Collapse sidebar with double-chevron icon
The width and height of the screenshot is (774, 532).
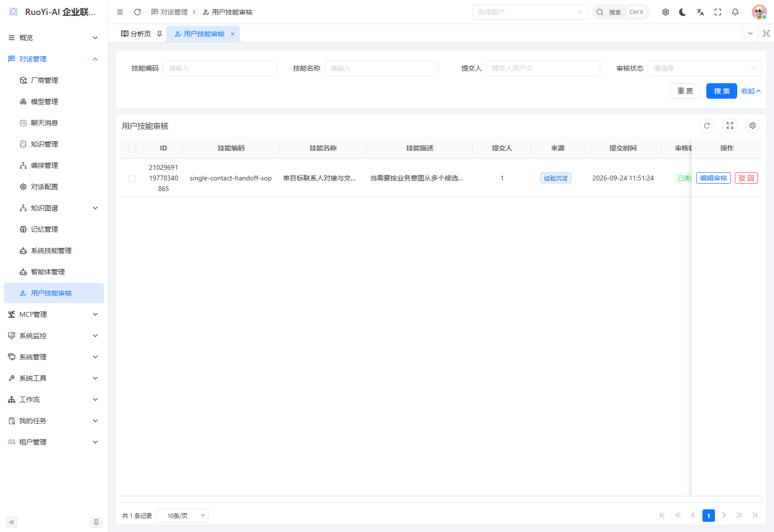(x=12, y=522)
